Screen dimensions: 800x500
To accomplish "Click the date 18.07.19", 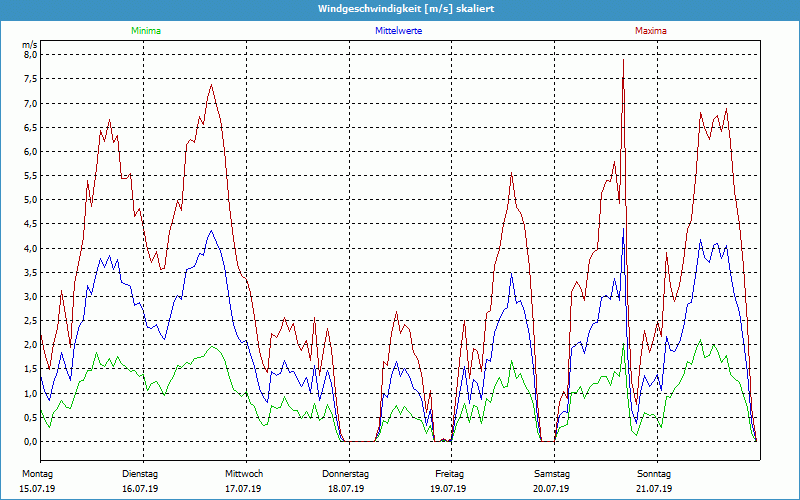I will (x=346, y=489).
